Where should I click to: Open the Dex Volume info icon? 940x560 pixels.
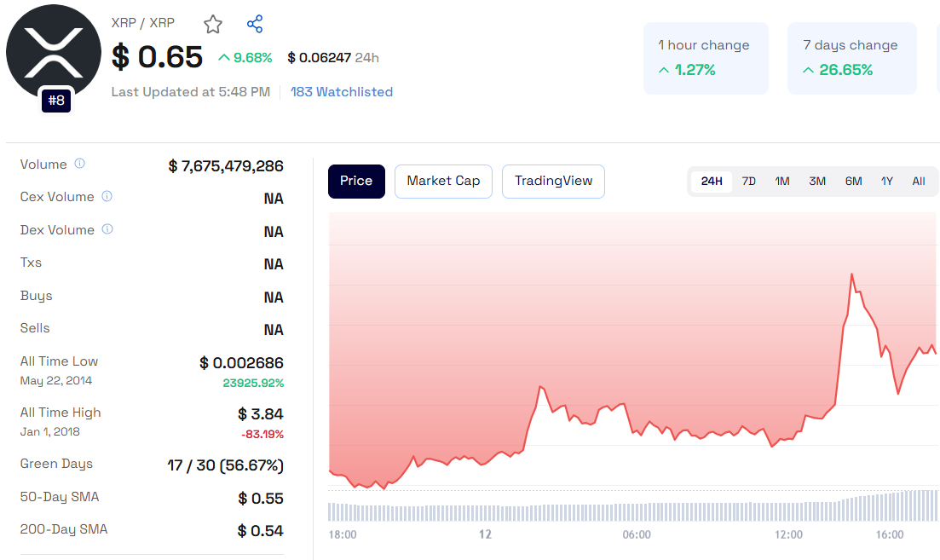click(107, 229)
